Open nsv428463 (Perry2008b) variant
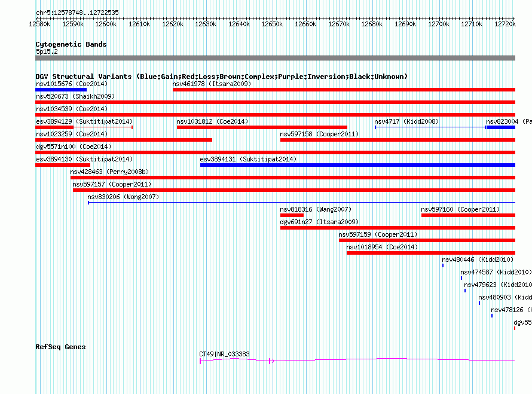The width and height of the screenshot is (532, 394). pos(109,172)
